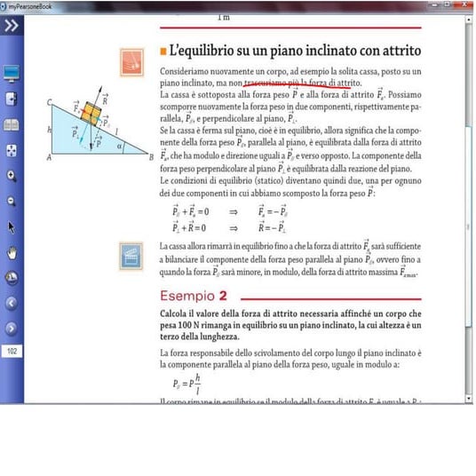This screenshot has width=476, height=476.
Task: Click the formula 'P = P h/l'
Action: pyautogui.click(x=186, y=384)
